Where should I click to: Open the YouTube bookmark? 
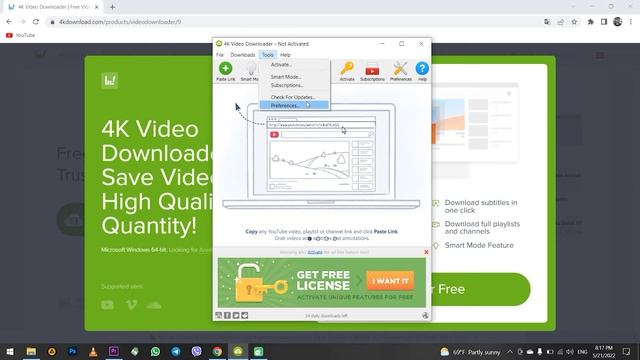pyautogui.click(x=20, y=36)
